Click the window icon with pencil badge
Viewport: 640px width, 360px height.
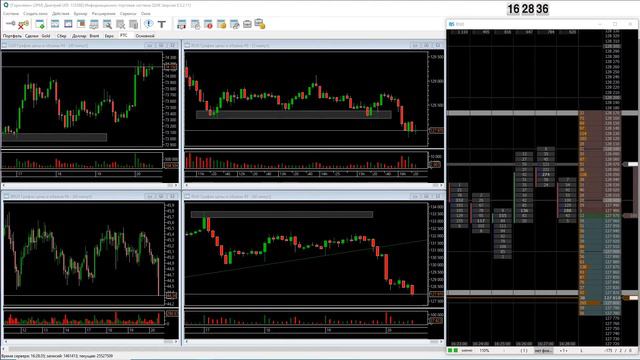pos(234,24)
